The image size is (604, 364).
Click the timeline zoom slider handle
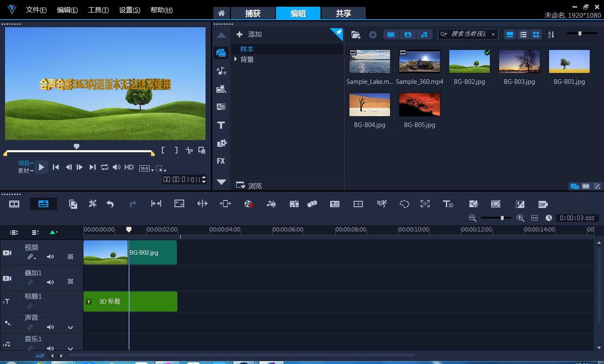tap(502, 218)
